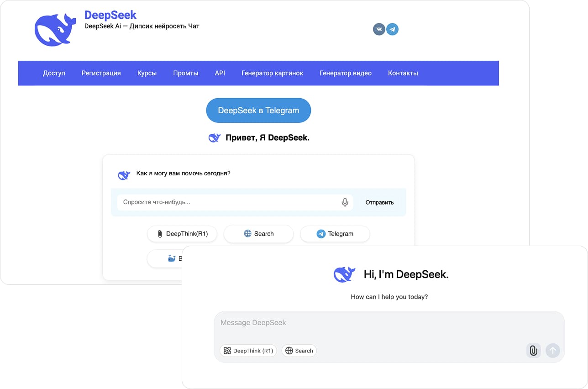This screenshot has width=588, height=389.
Task: Click the Telegram button below the input
Action: [335, 234]
